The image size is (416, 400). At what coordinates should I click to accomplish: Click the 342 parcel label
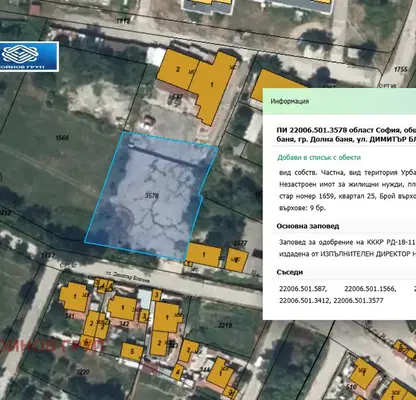(x=124, y=324)
